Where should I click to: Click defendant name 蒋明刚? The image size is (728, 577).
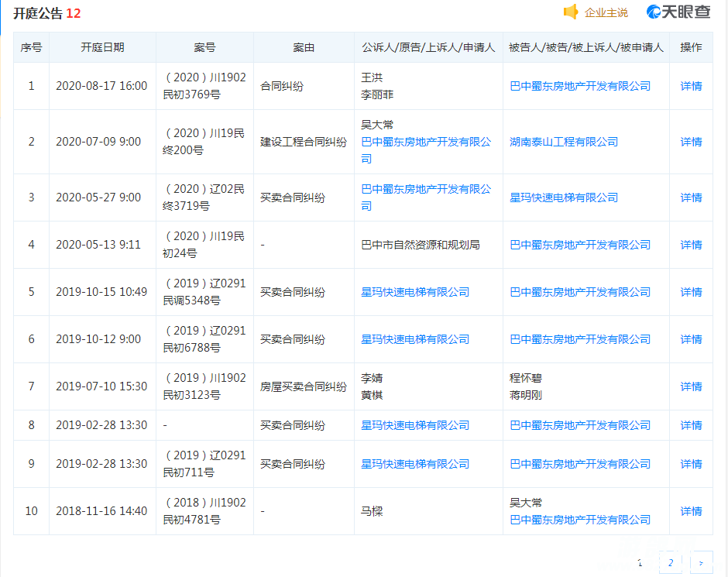pos(526,395)
